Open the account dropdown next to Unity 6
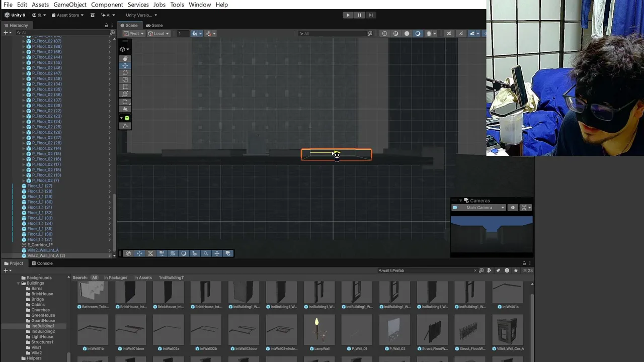This screenshot has width=644, height=362. pyautogui.click(x=39, y=15)
